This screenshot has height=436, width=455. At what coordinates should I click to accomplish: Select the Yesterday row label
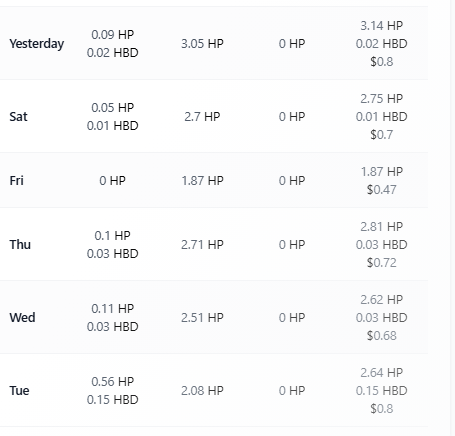[x=37, y=44]
